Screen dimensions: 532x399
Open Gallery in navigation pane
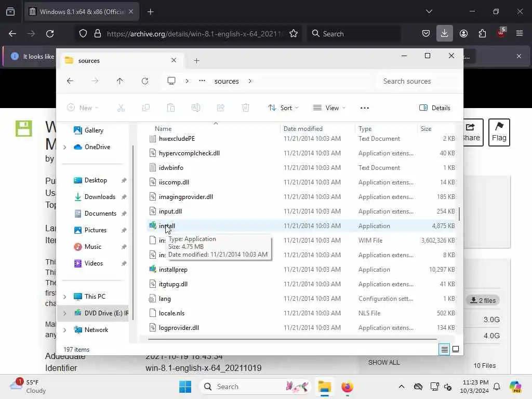tap(94, 130)
